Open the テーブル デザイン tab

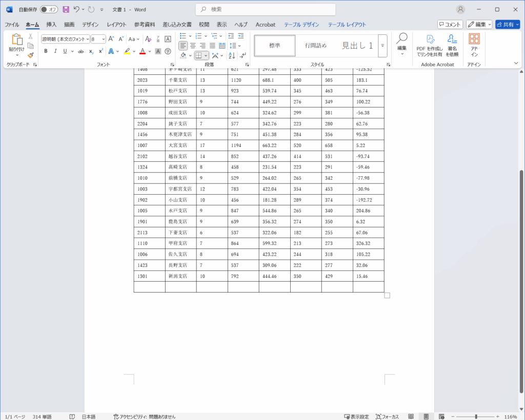301,25
